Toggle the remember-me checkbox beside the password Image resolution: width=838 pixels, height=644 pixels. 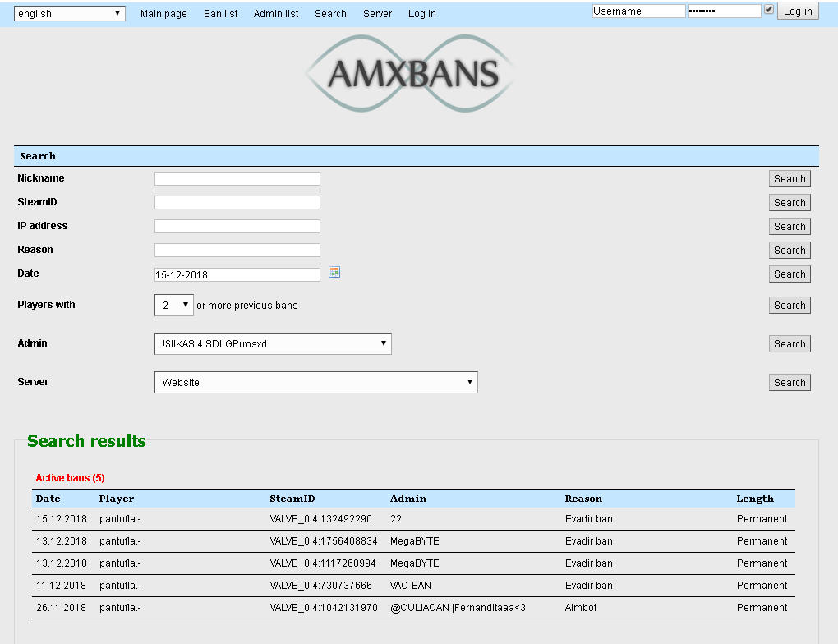[x=768, y=10]
